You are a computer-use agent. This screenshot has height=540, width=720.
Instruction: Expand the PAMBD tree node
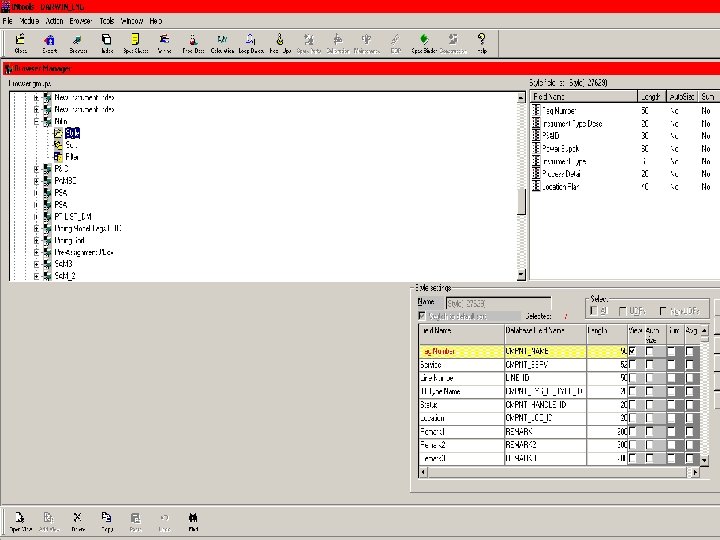coord(36,181)
